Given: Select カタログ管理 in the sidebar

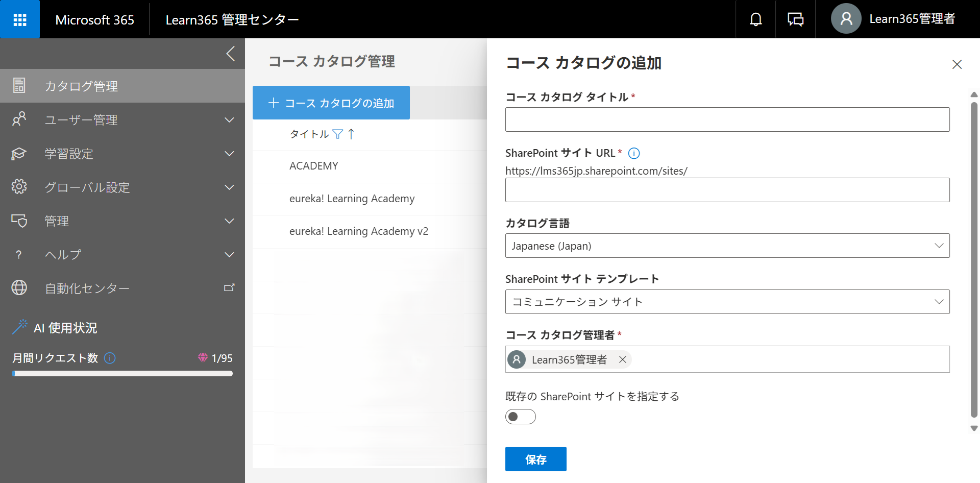Looking at the screenshot, I should (x=122, y=86).
